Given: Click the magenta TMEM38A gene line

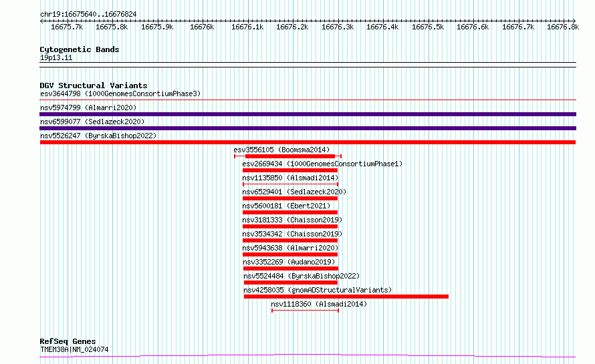Looking at the screenshot, I should point(308,356).
